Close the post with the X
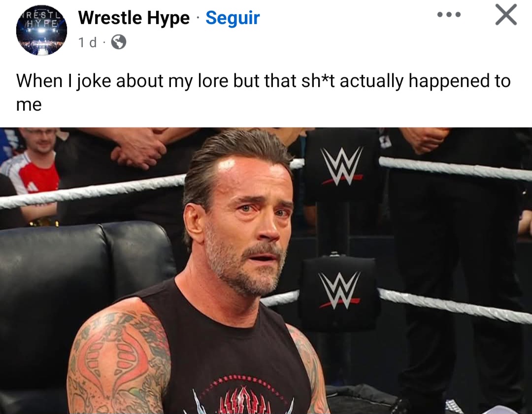The image size is (532, 414). [506, 15]
